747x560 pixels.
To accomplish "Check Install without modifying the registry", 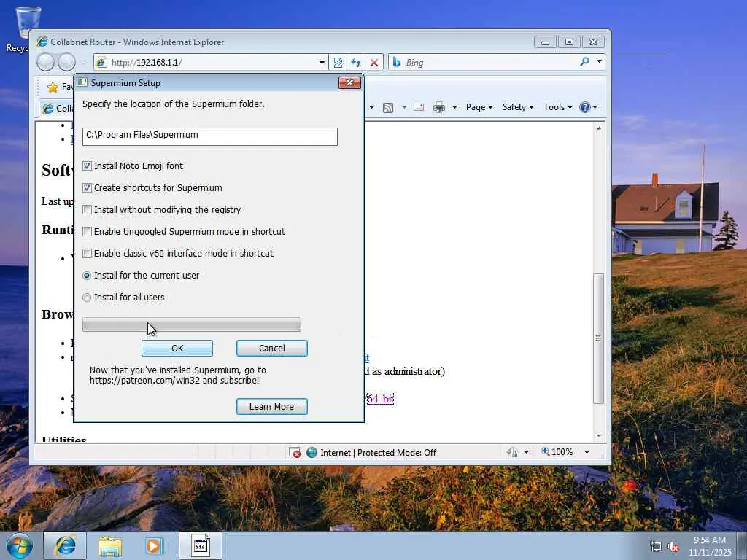I will [x=87, y=209].
